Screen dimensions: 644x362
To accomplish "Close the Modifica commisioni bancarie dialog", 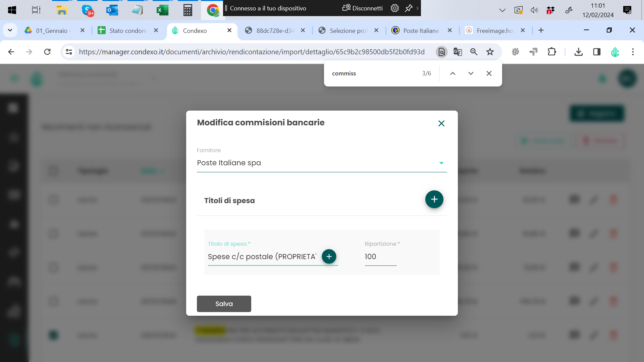I will [441, 123].
